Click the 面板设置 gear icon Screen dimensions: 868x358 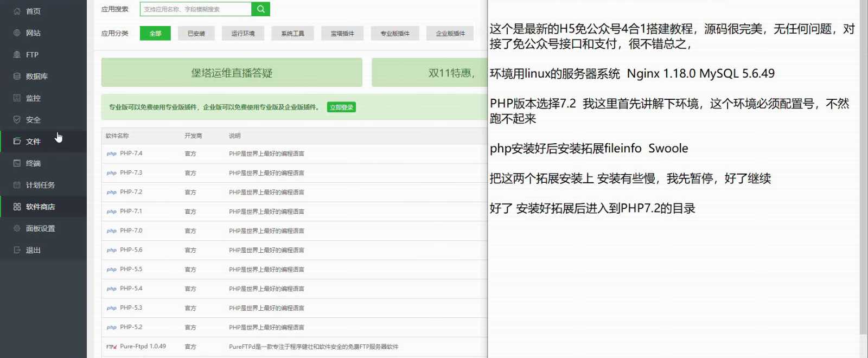click(x=17, y=228)
